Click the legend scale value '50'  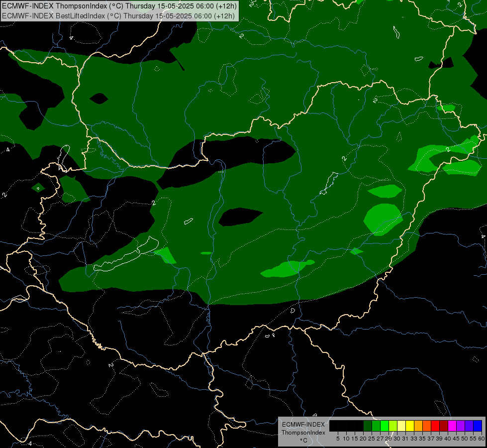(464, 439)
